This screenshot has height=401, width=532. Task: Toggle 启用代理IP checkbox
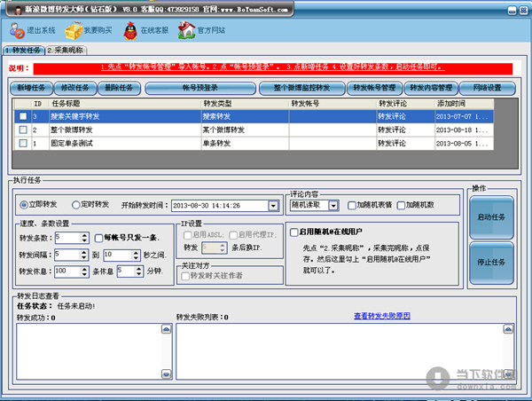click(233, 235)
